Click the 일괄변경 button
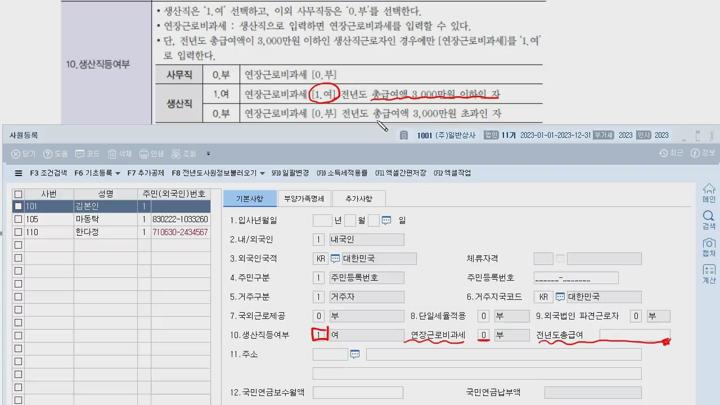 290,173
